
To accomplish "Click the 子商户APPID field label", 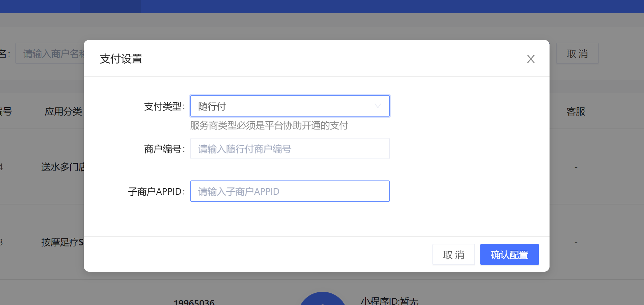I will click(156, 192).
